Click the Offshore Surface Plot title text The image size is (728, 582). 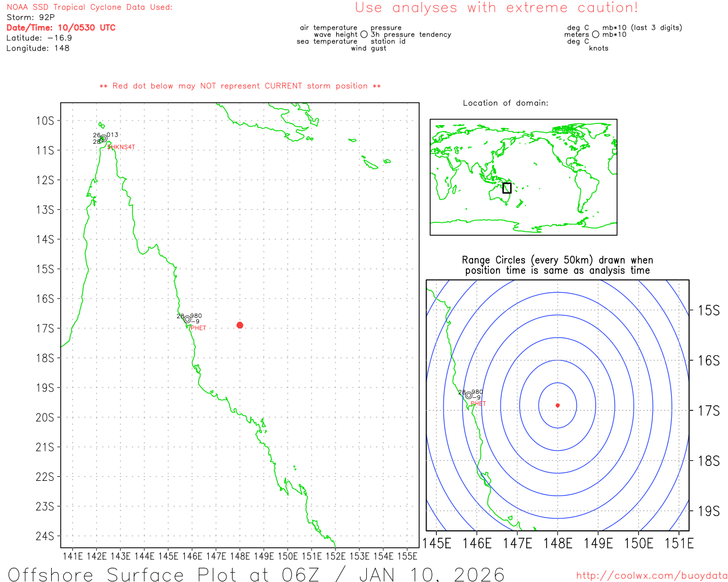(256, 575)
